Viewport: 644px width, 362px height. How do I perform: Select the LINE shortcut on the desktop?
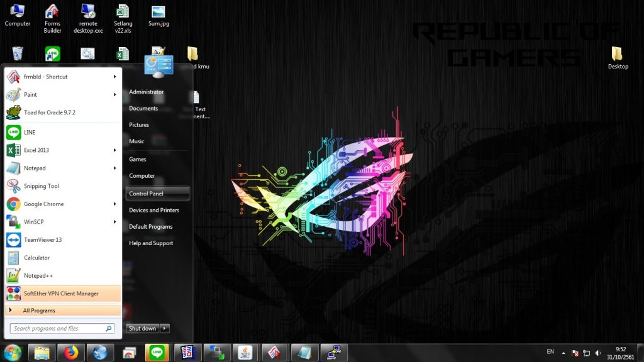[53, 54]
